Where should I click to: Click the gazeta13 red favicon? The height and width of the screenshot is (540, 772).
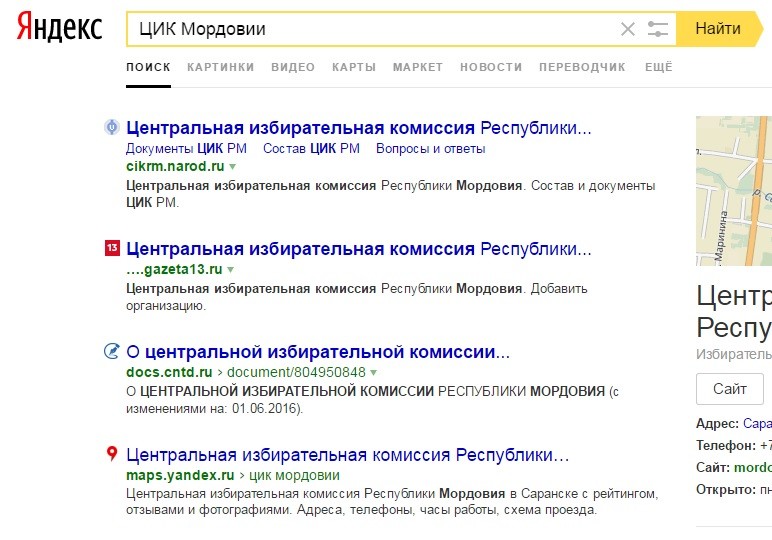pyautogui.click(x=112, y=248)
